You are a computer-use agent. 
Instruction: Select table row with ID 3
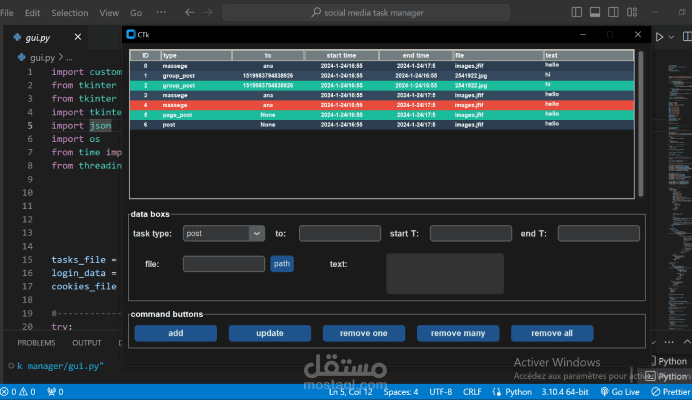point(382,95)
